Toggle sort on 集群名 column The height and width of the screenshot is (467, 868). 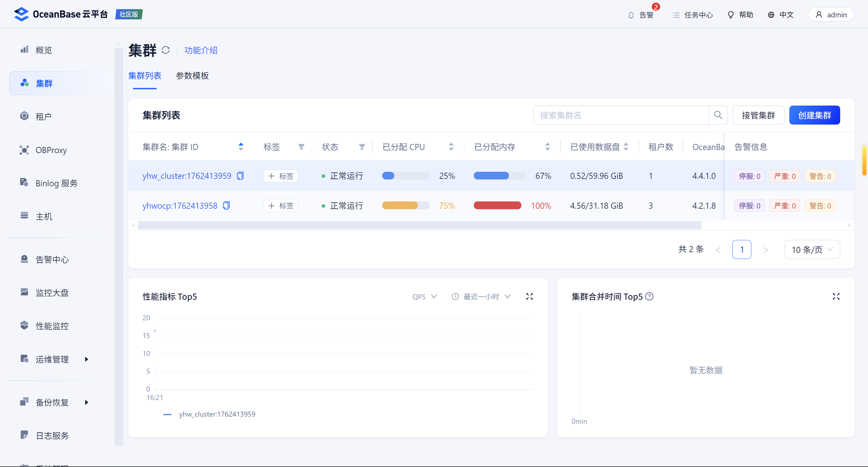pos(241,147)
